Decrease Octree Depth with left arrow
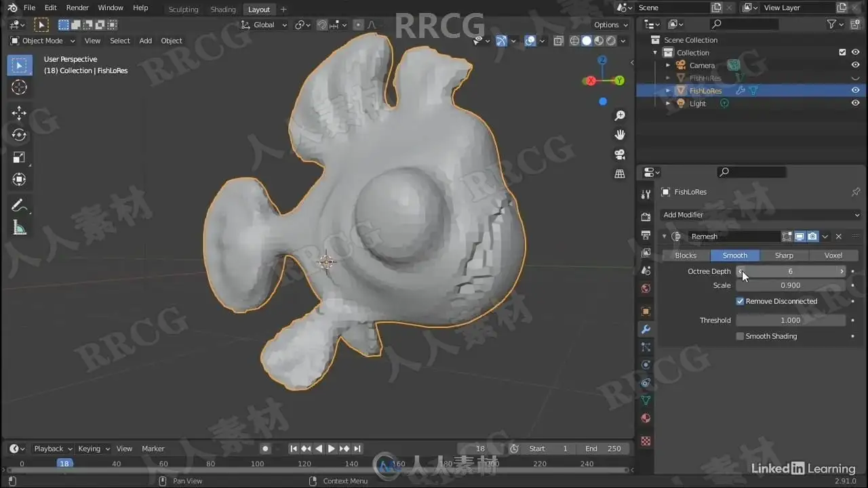868x488 pixels. 740,271
